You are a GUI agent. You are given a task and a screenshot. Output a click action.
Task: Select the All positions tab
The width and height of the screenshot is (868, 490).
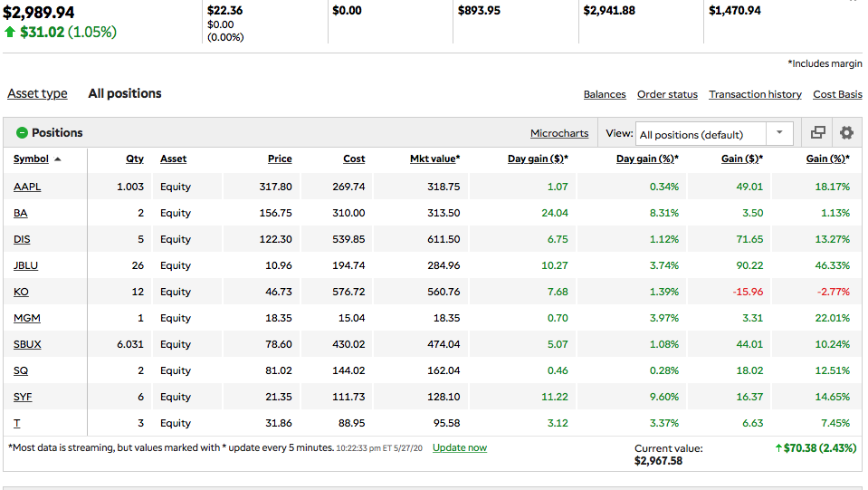pos(124,94)
